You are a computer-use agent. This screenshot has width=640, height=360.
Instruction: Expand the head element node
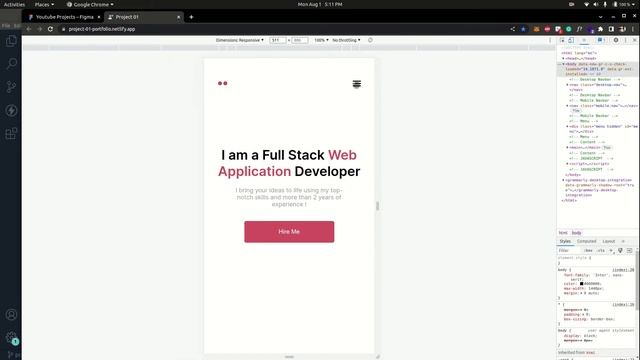[563, 59]
